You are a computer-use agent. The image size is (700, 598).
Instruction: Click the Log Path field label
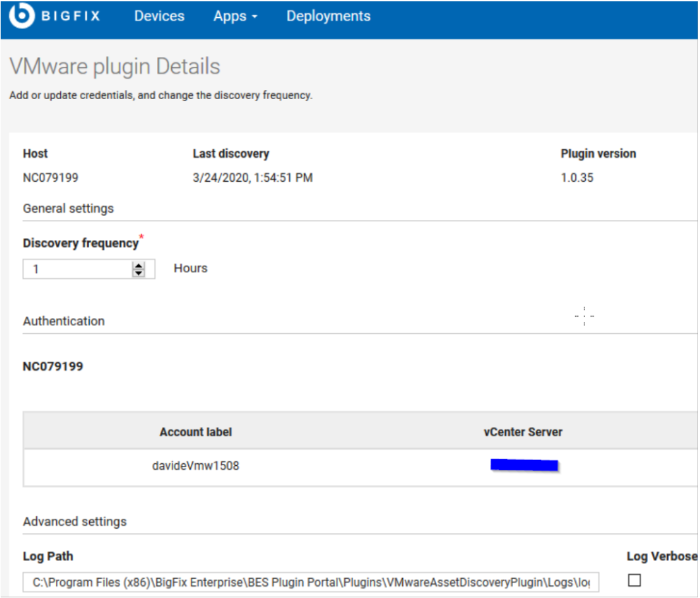click(48, 556)
